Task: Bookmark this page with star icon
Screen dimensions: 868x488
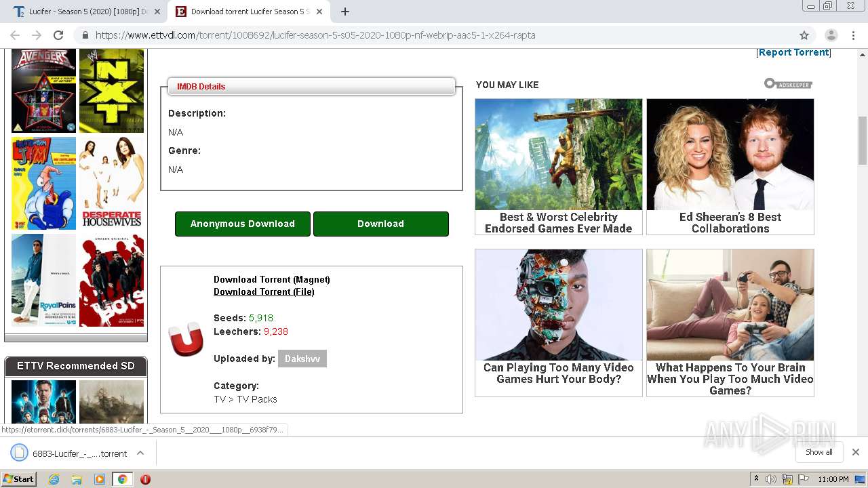Action: click(x=804, y=35)
